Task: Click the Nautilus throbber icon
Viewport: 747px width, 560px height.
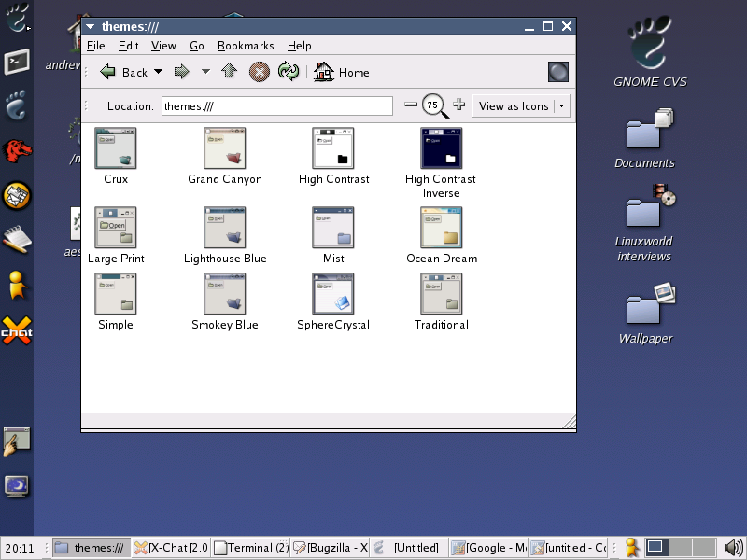Action: (x=558, y=72)
